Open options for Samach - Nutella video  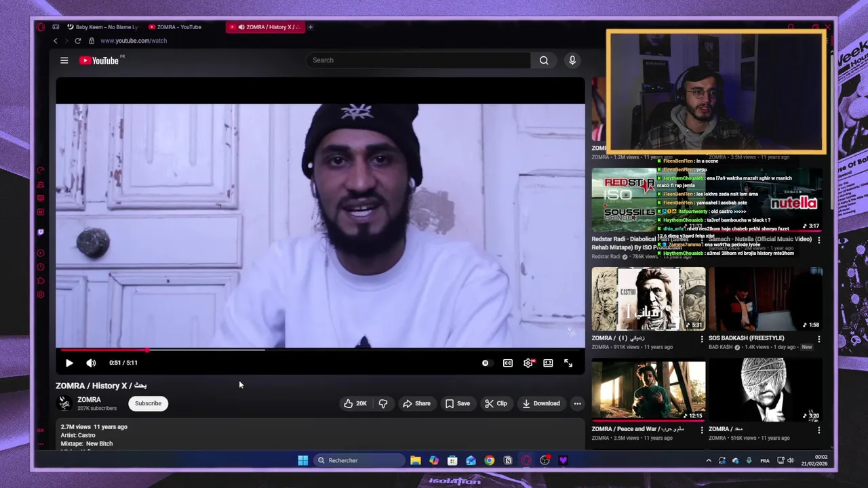point(818,240)
